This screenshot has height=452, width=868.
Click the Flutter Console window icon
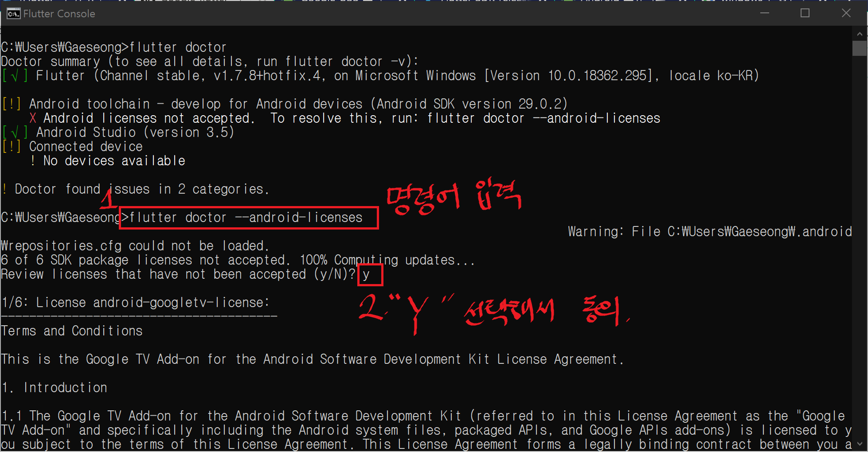pos(14,14)
